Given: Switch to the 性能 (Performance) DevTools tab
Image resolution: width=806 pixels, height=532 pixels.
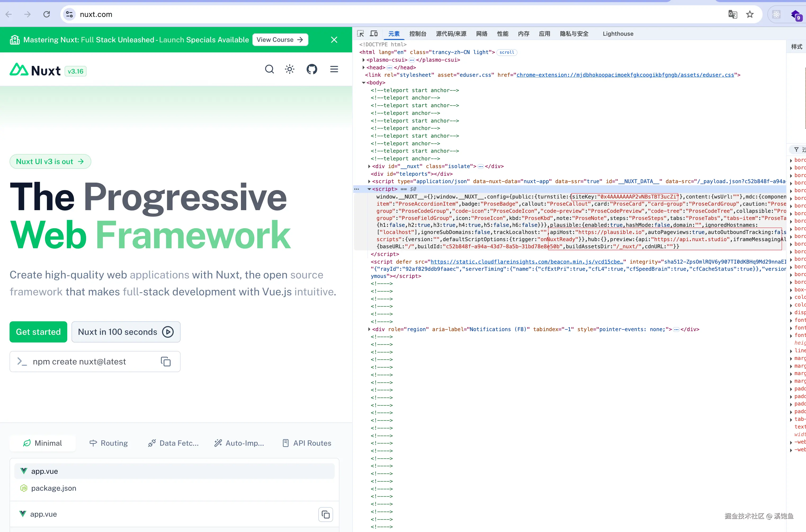Looking at the screenshot, I should point(503,34).
